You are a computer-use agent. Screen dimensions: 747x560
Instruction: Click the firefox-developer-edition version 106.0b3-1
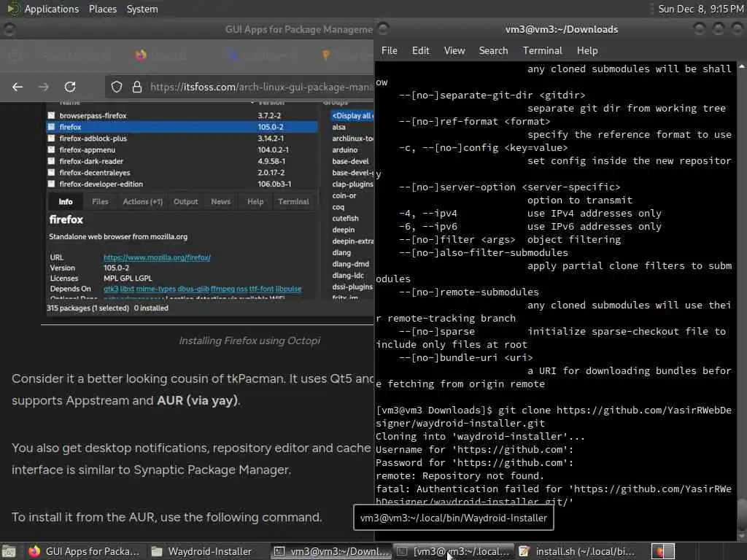pyautogui.click(x=274, y=184)
